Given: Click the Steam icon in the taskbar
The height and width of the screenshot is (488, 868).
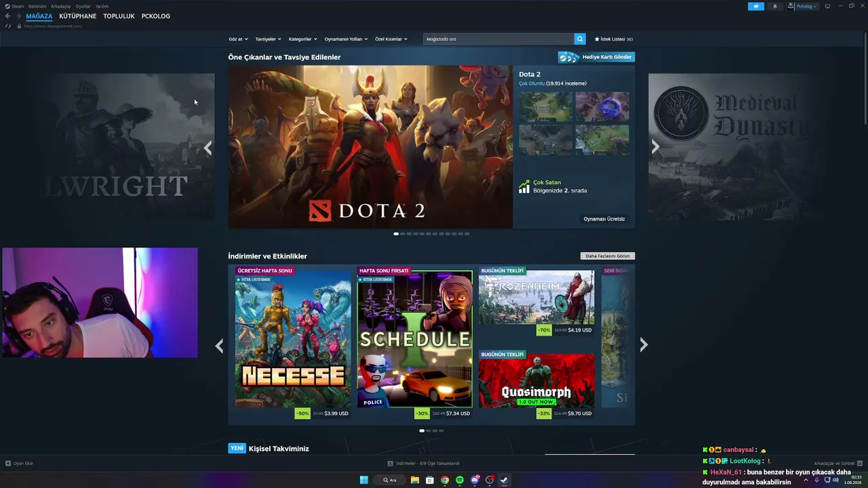Looking at the screenshot, I should (x=504, y=480).
